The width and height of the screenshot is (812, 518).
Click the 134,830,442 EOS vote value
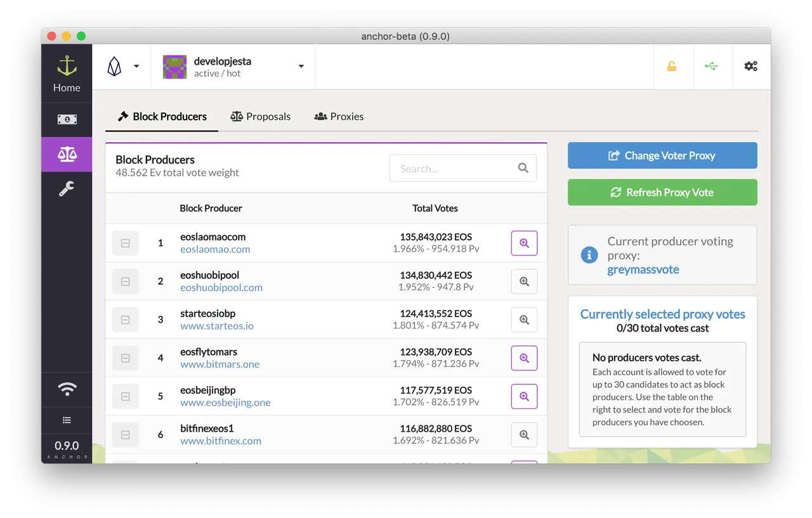(436, 275)
